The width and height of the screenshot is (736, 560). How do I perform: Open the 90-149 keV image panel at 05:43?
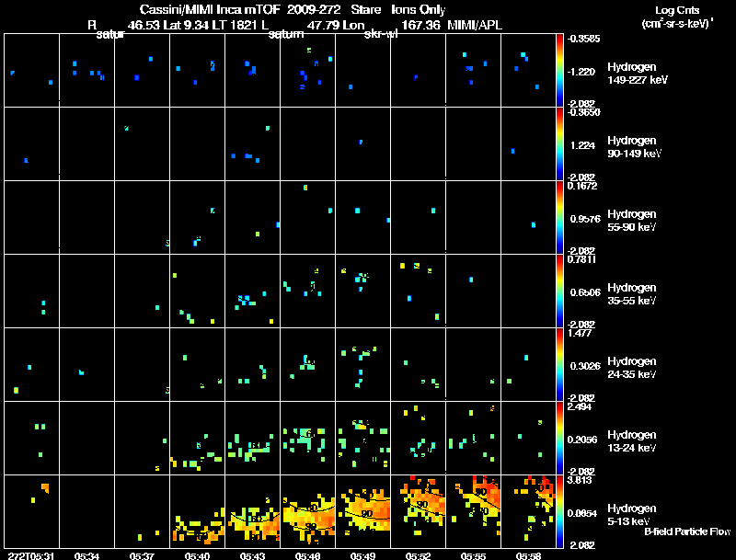tap(252, 143)
